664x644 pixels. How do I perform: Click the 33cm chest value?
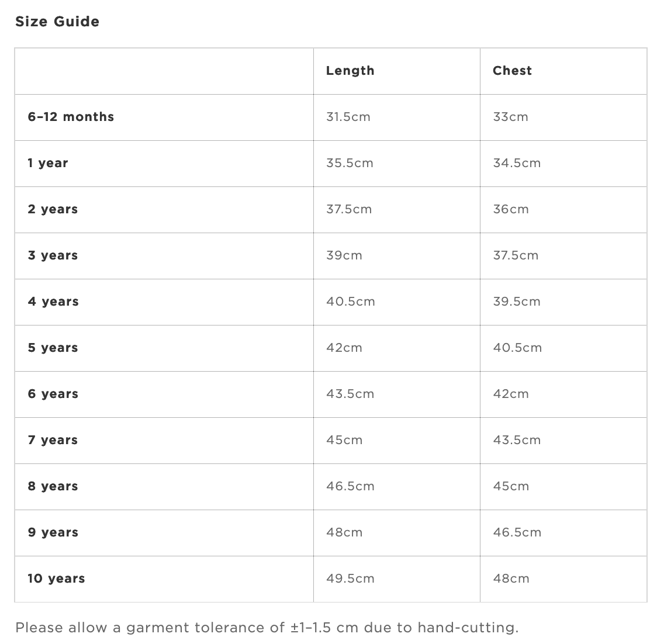tap(511, 117)
